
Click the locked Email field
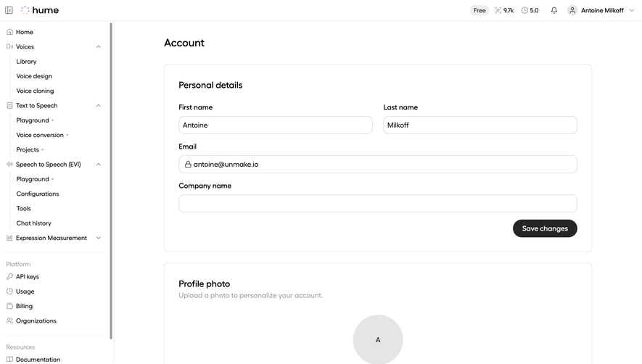pos(378,164)
